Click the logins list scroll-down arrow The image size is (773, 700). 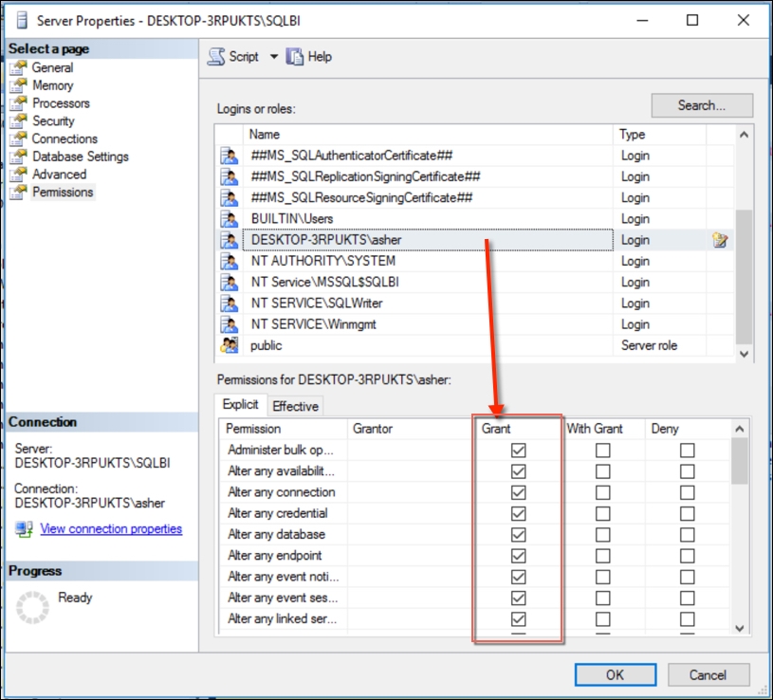point(744,354)
